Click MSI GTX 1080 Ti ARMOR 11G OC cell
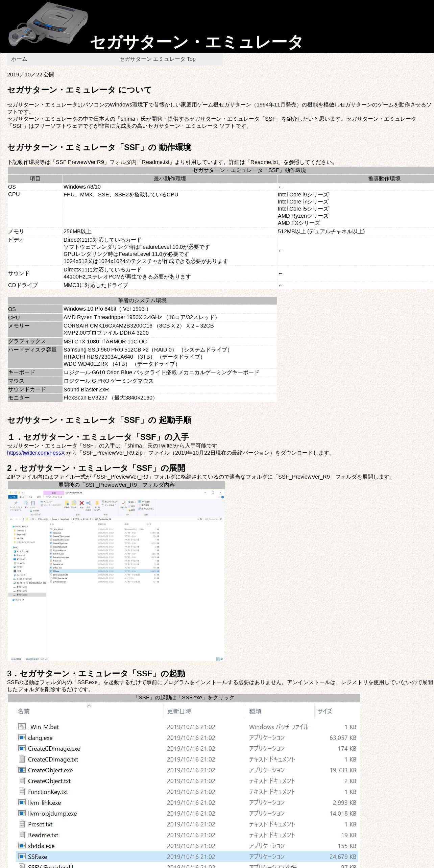Image resolution: width=434 pixels, height=868 pixels. click(x=170, y=341)
